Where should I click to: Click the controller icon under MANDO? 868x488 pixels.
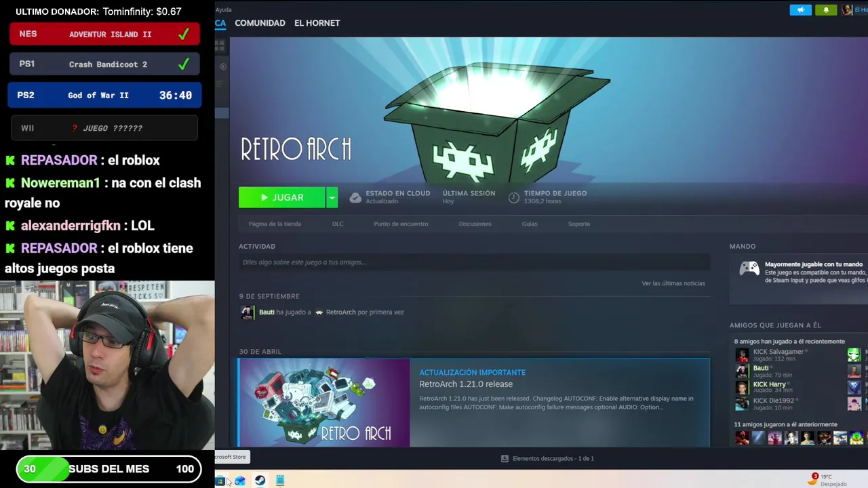[749, 268]
